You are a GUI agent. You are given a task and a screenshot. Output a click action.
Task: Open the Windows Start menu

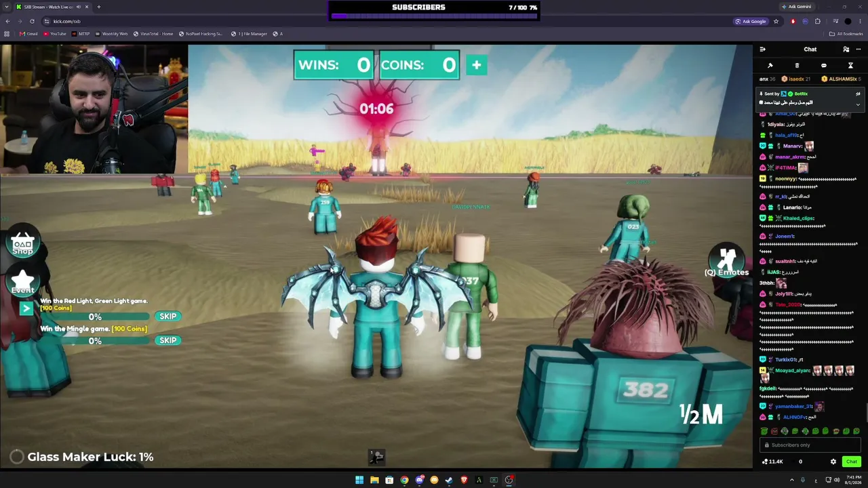pyautogui.click(x=359, y=480)
